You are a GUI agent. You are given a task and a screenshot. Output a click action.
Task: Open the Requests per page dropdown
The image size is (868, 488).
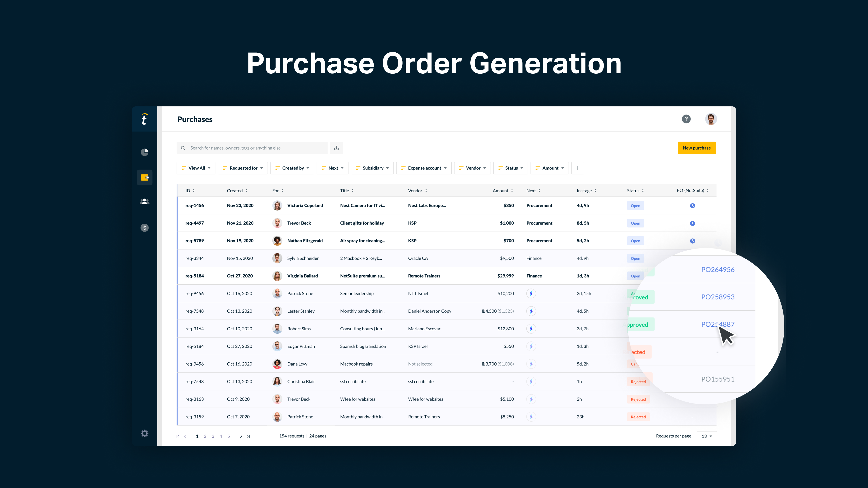pos(707,436)
